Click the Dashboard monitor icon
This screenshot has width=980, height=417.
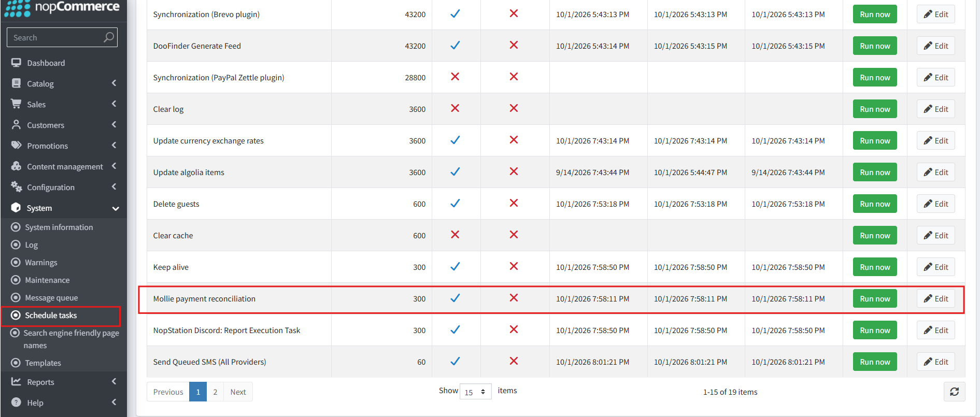(x=16, y=63)
